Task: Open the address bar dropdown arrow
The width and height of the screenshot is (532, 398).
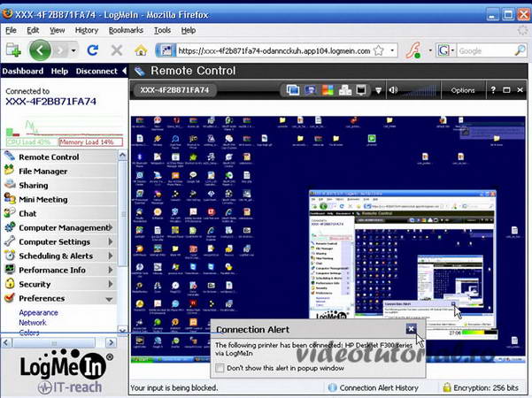Action: click(x=392, y=50)
